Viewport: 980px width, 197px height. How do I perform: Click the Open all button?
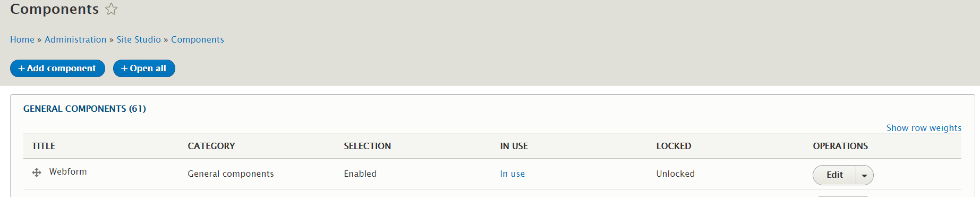(144, 68)
